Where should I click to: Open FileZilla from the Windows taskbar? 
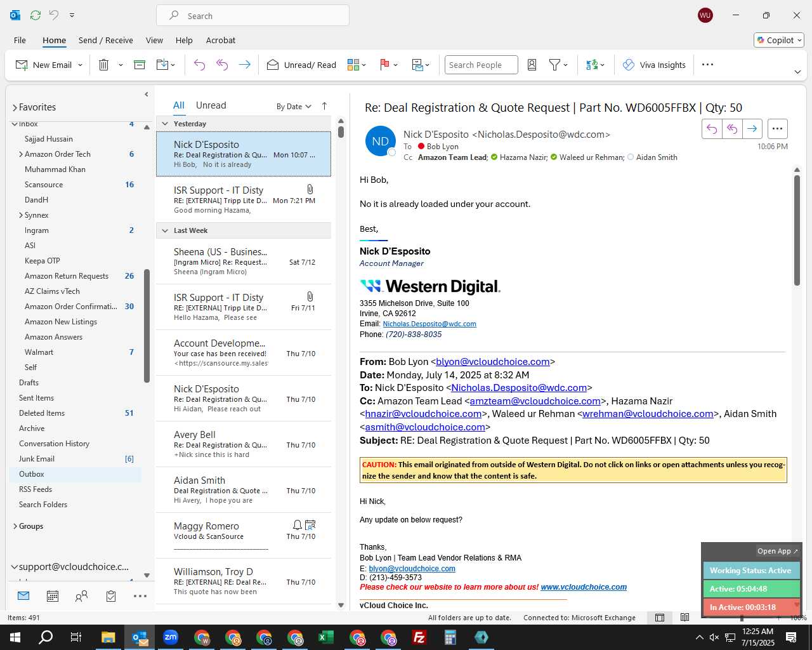[419, 637]
